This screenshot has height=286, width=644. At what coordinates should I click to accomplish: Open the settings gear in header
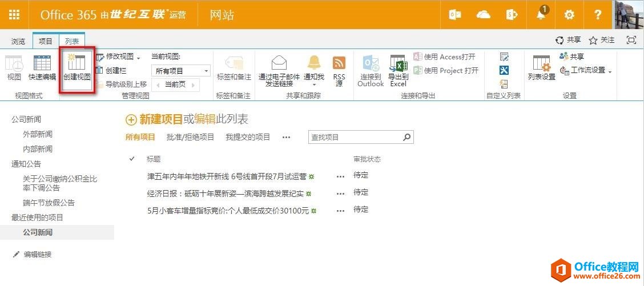[x=569, y=15]
